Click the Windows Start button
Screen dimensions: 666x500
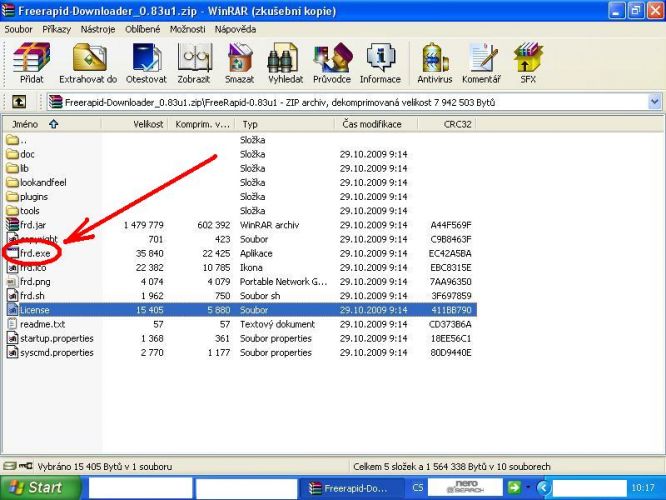(40, 488)
